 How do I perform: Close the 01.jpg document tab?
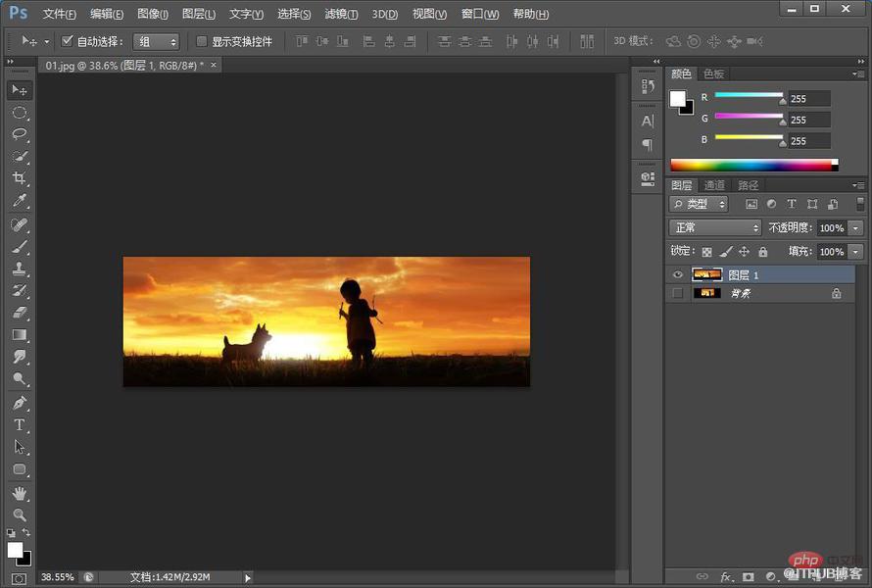coord(214,65)
